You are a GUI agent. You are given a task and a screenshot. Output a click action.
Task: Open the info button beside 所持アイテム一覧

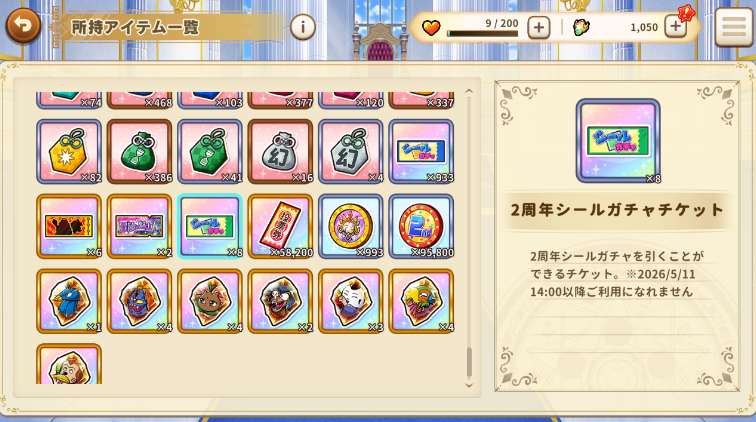(303, 27)
